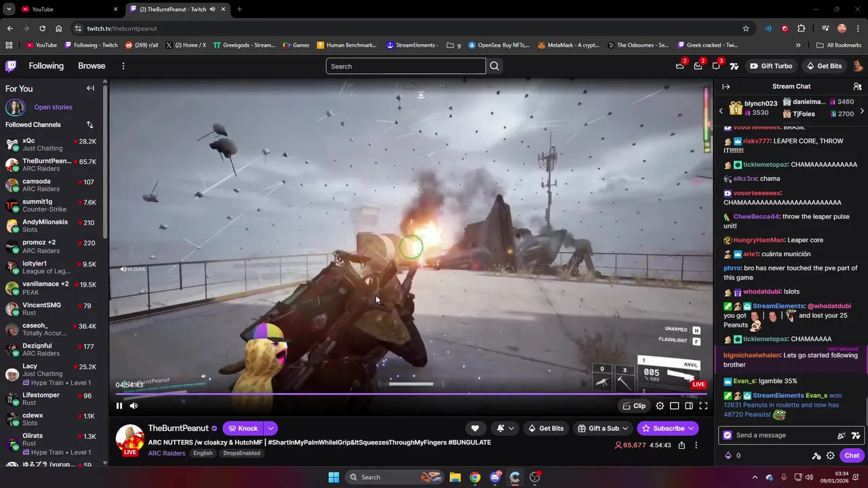Send message with Chat button
Screen dimensions: 868x488
click(x=852, y=455)
